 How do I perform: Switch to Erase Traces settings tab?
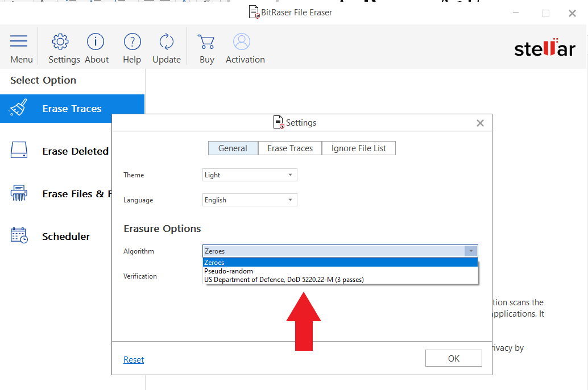(x=290, y=148)
